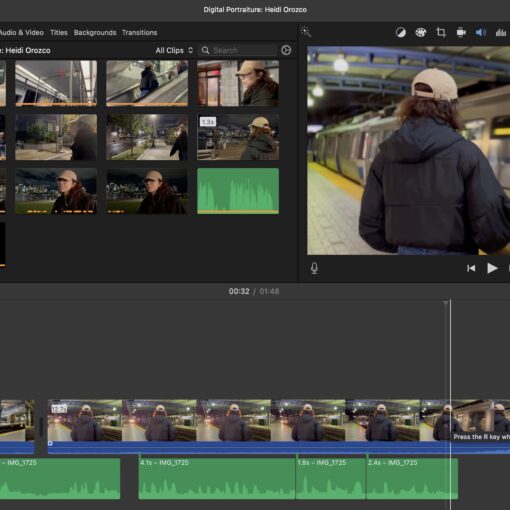Select the 1.3s waterfront clip thumbnail

pos(238,137)
